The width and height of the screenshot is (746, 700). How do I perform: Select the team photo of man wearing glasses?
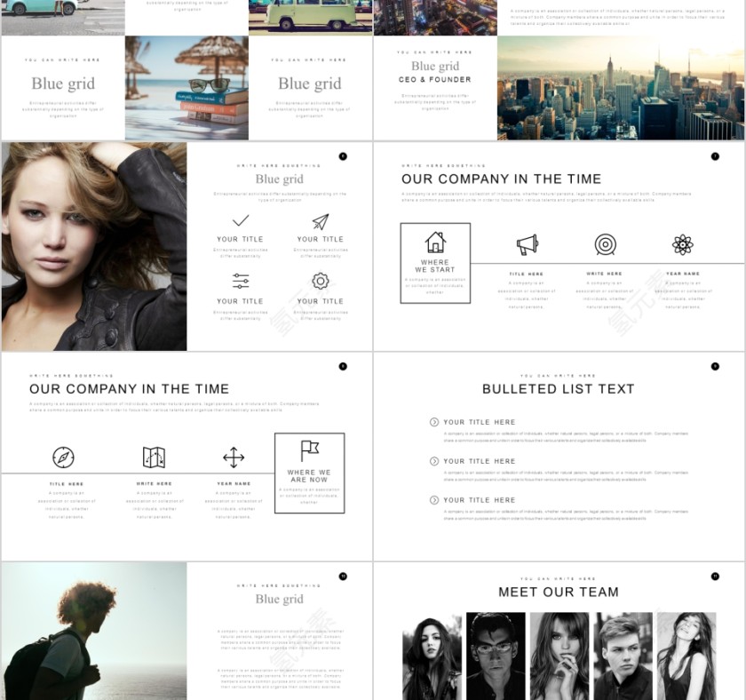tap(496, 656)
